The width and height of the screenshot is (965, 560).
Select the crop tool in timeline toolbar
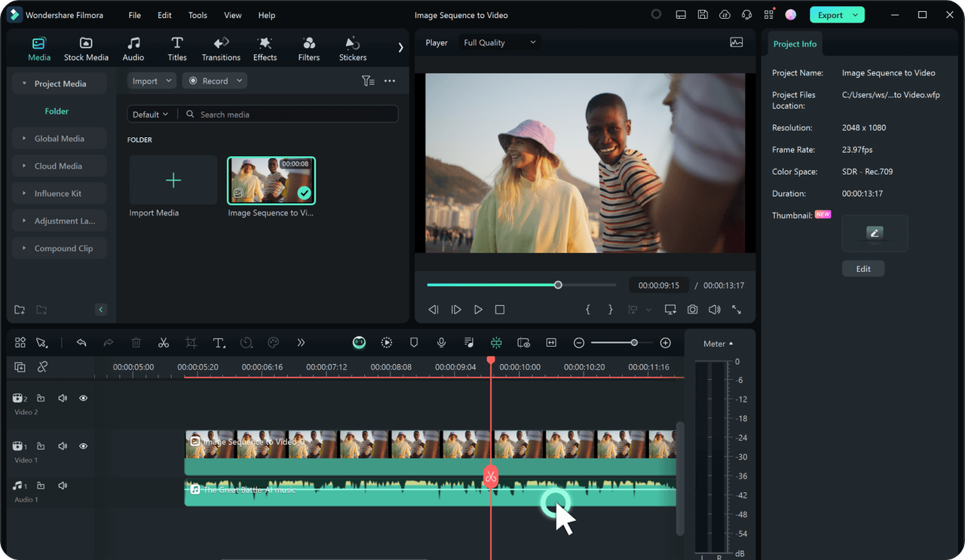(191, 343)
